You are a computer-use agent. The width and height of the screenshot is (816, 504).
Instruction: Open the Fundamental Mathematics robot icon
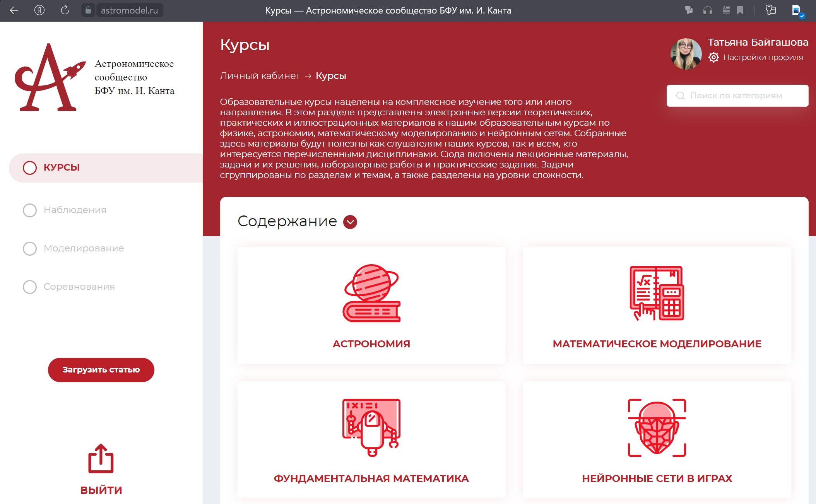point(371,427)
